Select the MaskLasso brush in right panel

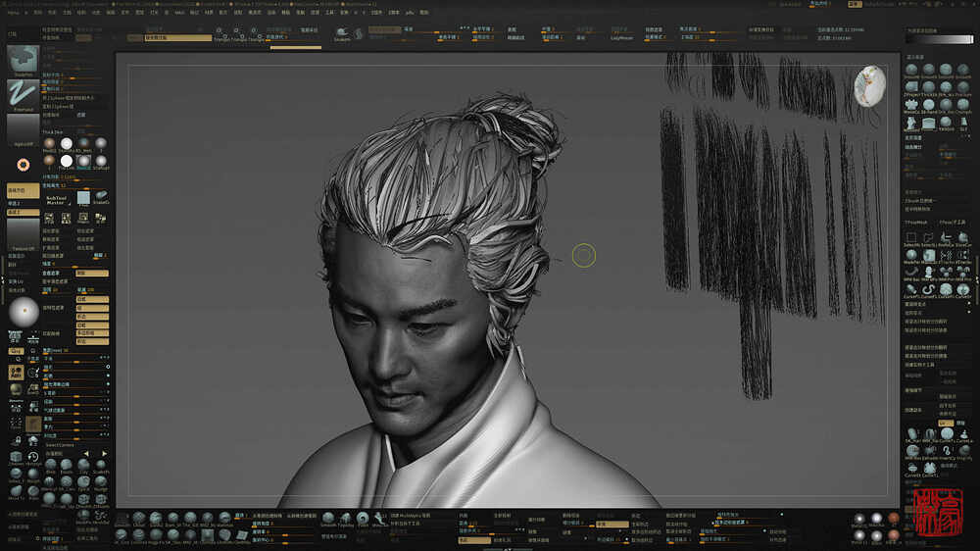click(929, 256)
